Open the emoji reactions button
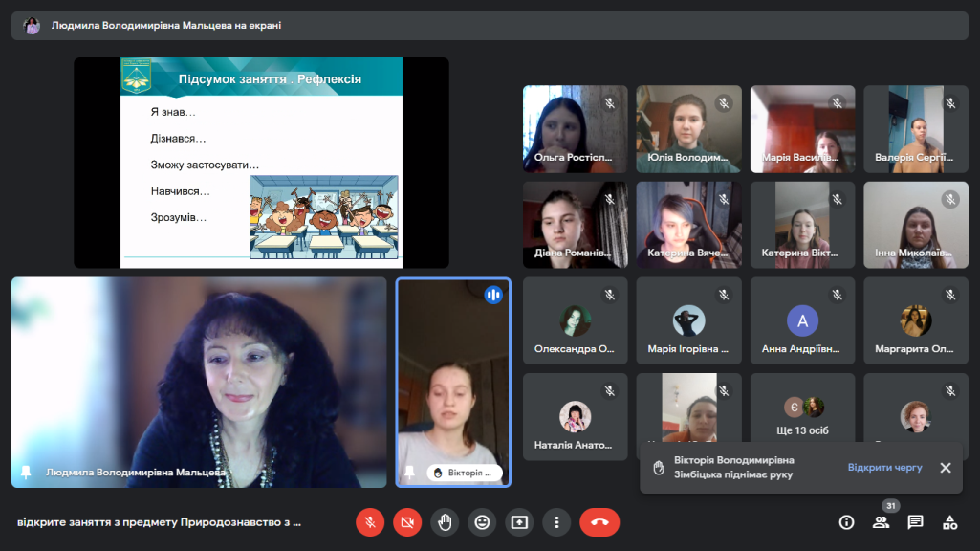 coord(482,522)
